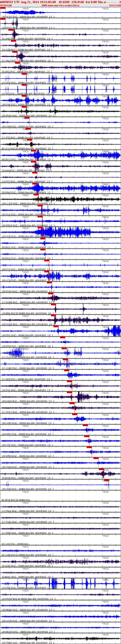The image size is (121, 644).
Task: Select the start time 19:20:43.00 label
Action: pos(6,5)
